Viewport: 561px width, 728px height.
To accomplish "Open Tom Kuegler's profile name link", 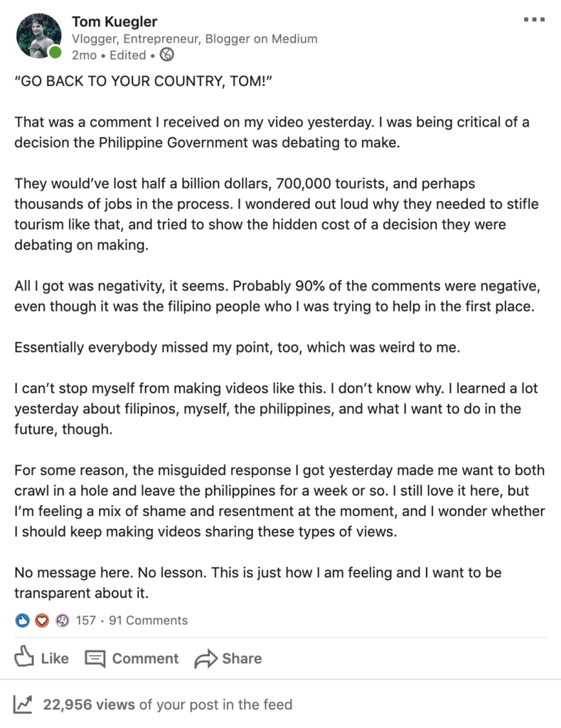I will (114, 21).
